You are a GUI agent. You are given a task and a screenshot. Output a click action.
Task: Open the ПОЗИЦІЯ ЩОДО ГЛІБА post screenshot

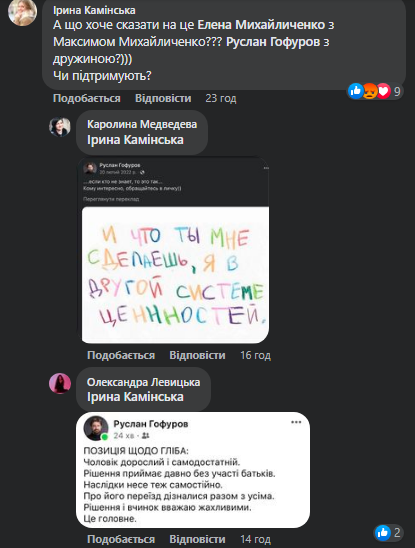click(193, 470)
